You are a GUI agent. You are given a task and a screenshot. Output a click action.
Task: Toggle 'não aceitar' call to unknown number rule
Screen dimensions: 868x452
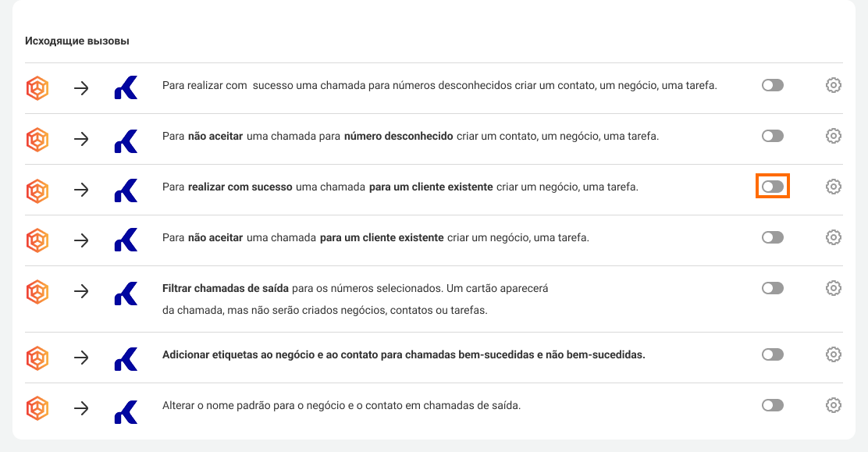772,136
